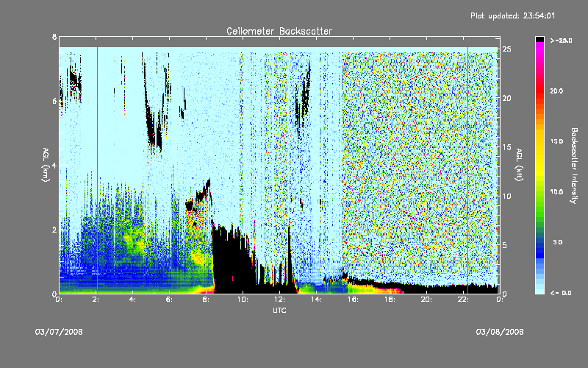Click the '8' km tick on left axis
The height and width of the screenshot is (368, 588).
pos(54,37)
